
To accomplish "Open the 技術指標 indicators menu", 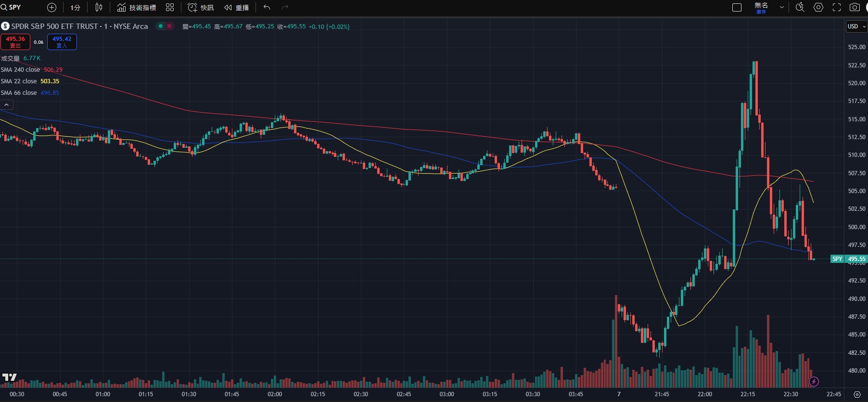I will point(137,7).
